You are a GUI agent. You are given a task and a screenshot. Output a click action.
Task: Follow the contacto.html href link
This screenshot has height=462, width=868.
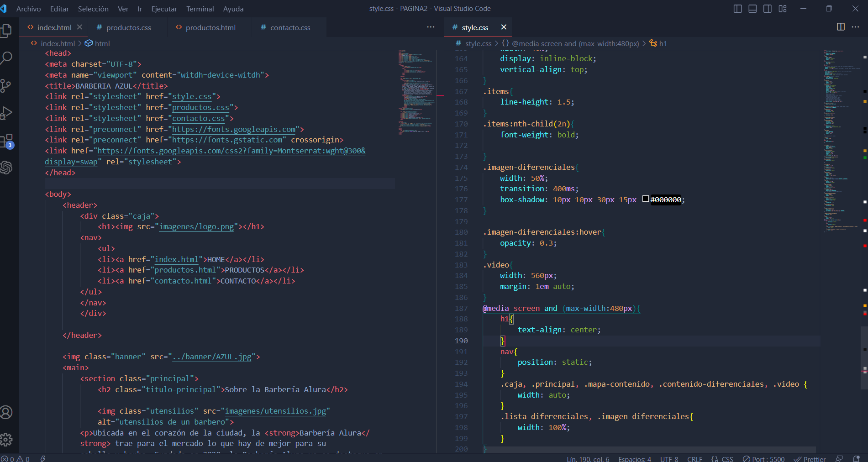(183, 281)
